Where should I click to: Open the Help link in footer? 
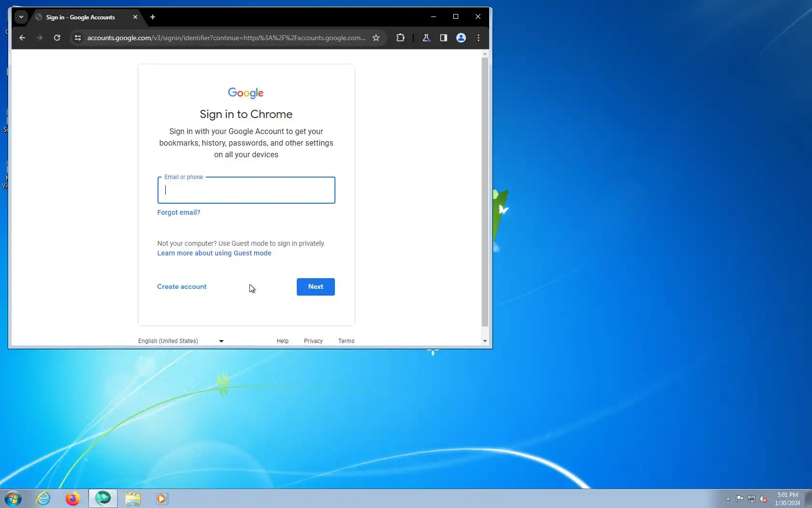point(283,341)
